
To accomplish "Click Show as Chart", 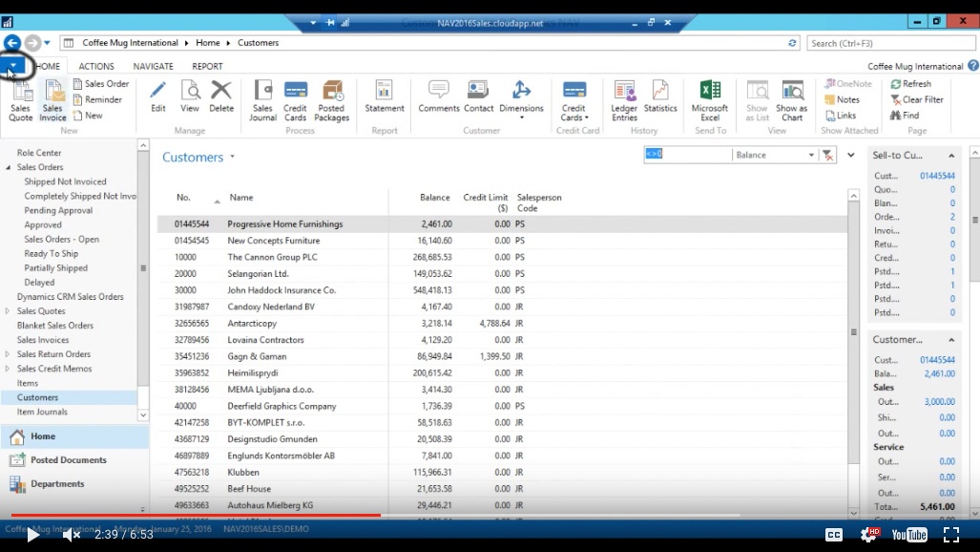I will pos(792,101).
